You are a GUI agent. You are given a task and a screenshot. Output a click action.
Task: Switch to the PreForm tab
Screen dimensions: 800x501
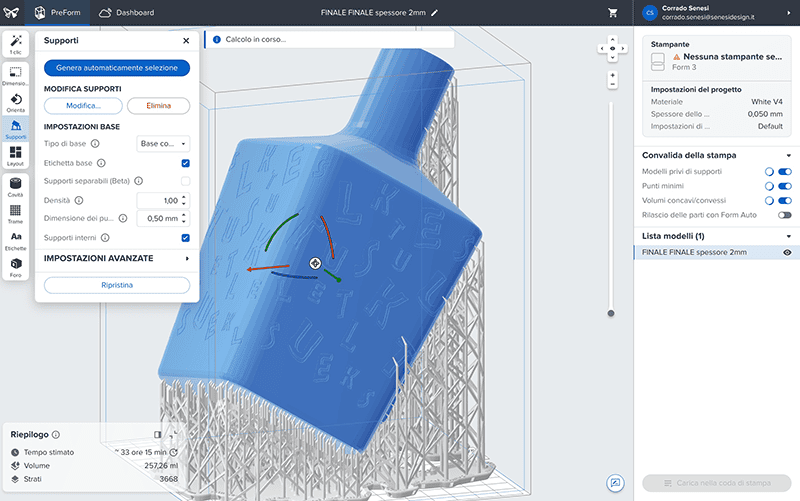[58, 13]
